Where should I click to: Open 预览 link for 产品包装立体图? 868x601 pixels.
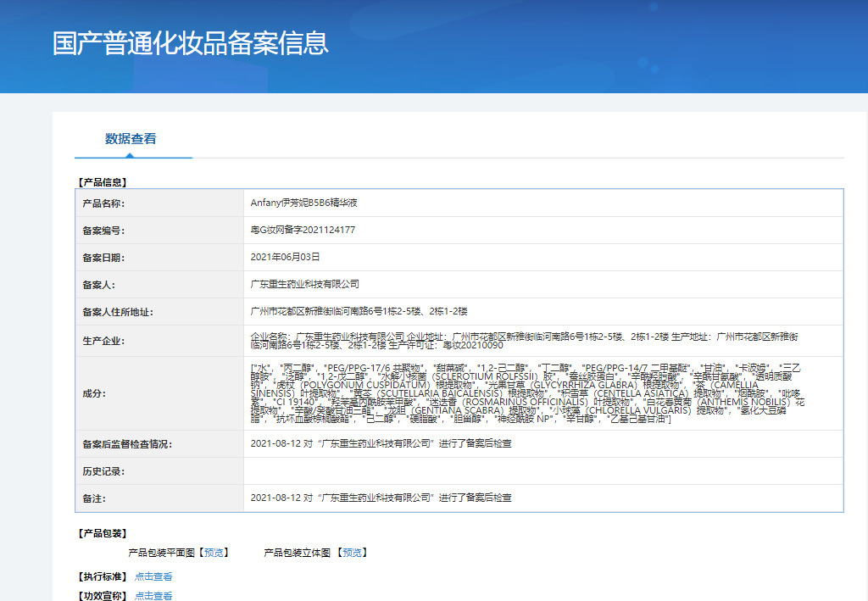pos(352,553)
